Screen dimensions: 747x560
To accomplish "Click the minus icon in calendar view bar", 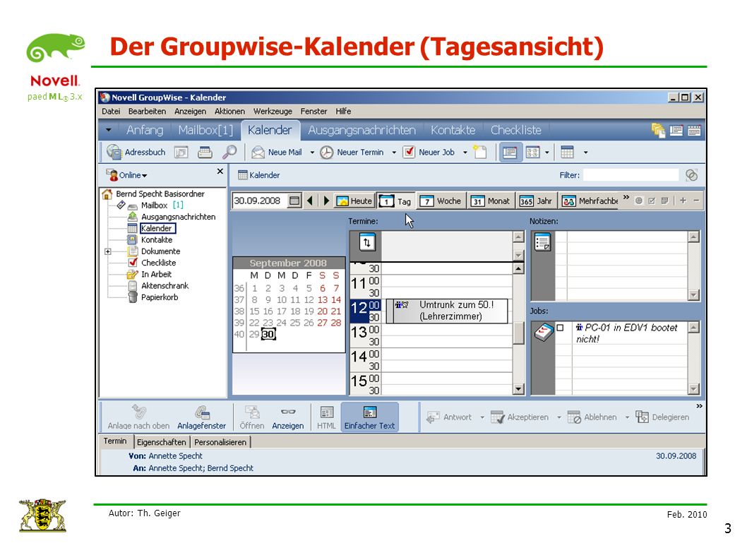I will click(x=696, y=201).
